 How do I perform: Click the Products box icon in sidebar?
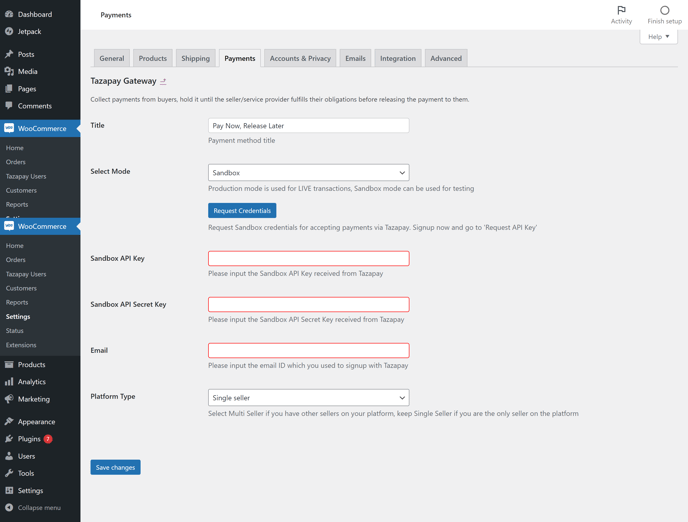click(x=9, y=365)
